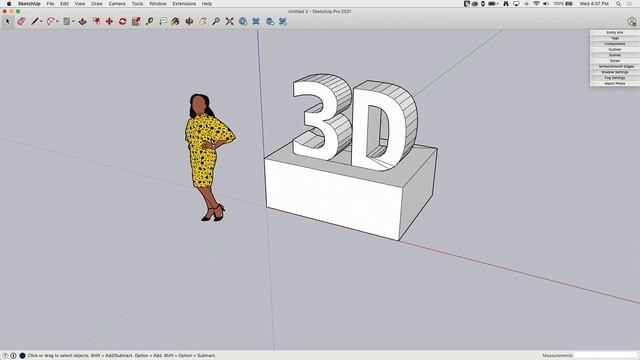The width and height of the screenshot is (640, 360).
Task: Open the signed-in account icon
Action: (x=632, y=21)
